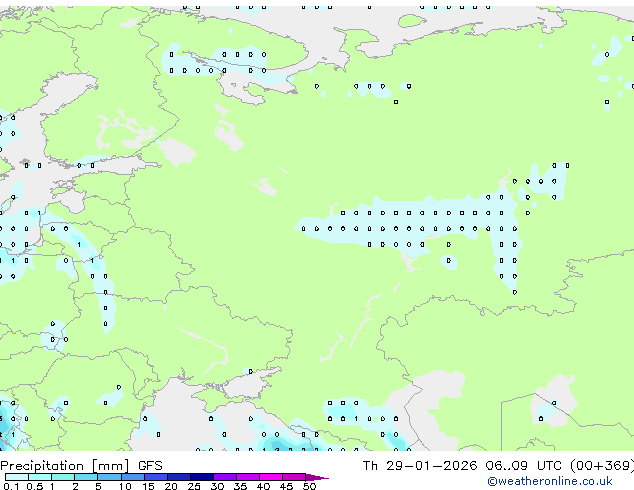Click the 'GFS' model label
Viewport: 634px width, 490px height.
(150, 466)
